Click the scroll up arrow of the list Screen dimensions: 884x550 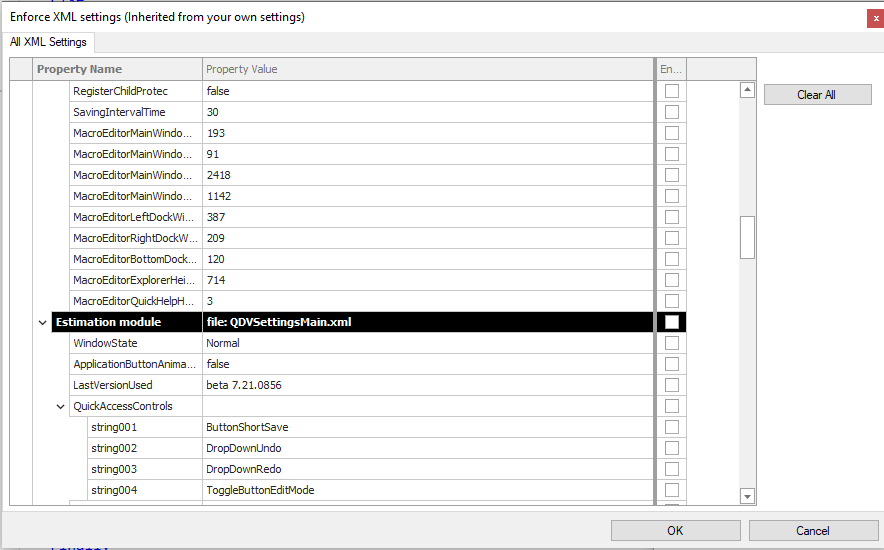(x=747, y=90)
